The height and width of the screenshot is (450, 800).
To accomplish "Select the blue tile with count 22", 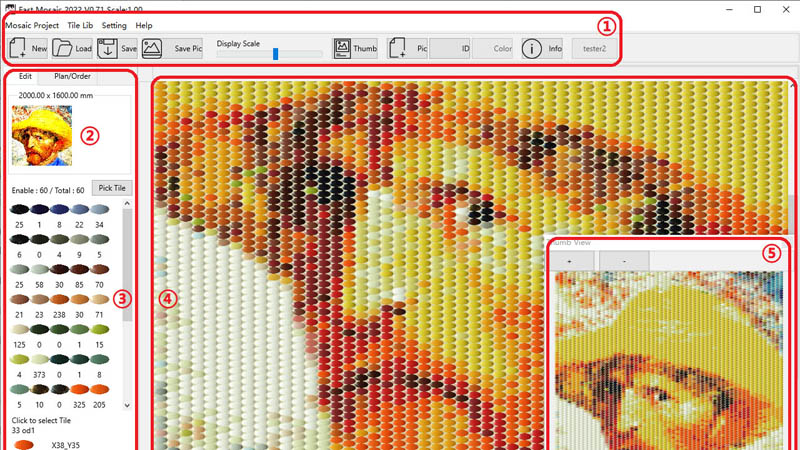I will pyautogui.click(x=80, y=209).
